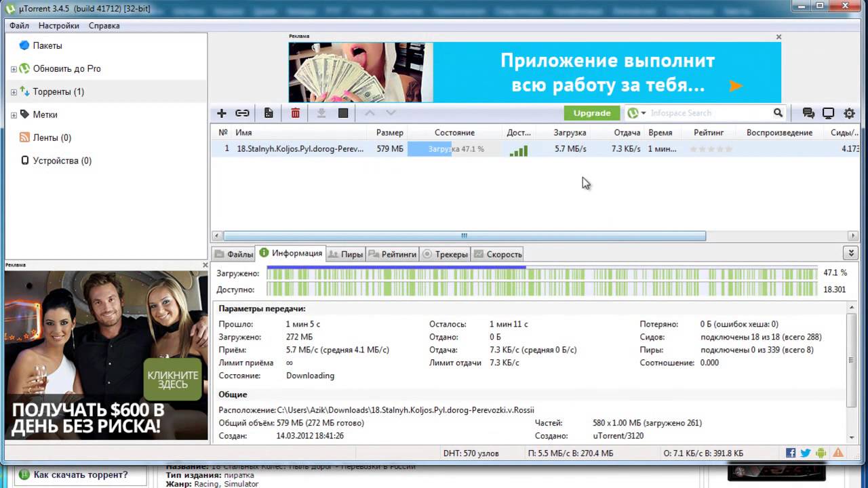Click the blue Пакеты icon in the sidebar
This screenshot has width=868, height=488.
pyautogui.click(x=24, y=45)
